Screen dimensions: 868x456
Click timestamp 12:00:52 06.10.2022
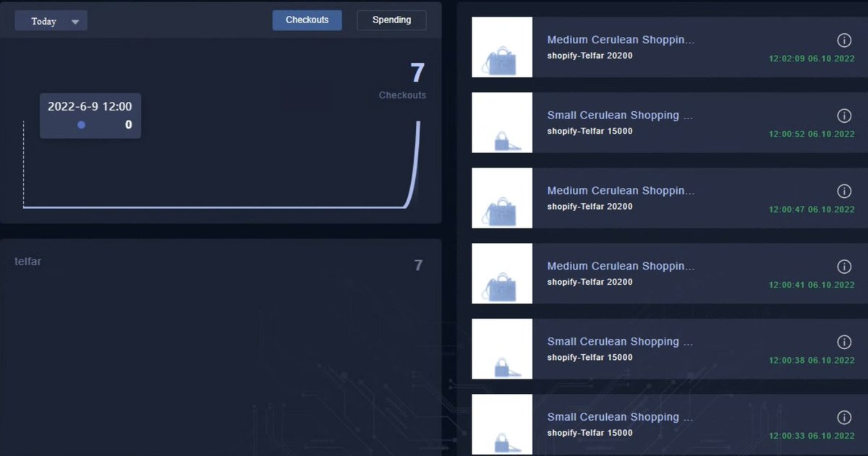[812, 134]
